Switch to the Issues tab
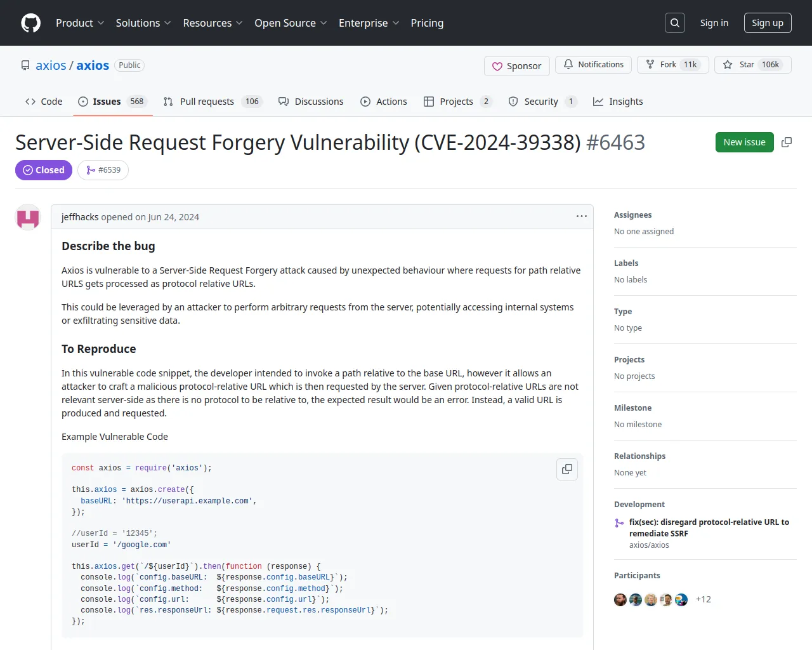 point(113,102)
